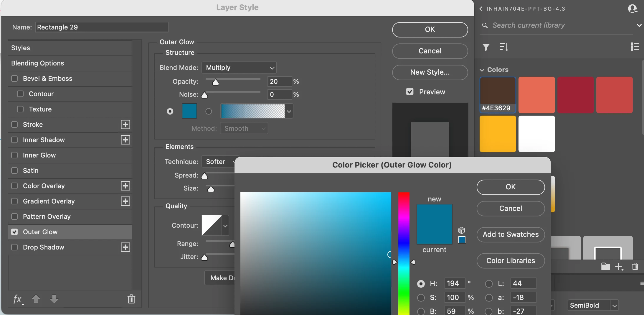Open the fx effects menu icon
Viewport: 644px width, 315px height.
(18, 299)
